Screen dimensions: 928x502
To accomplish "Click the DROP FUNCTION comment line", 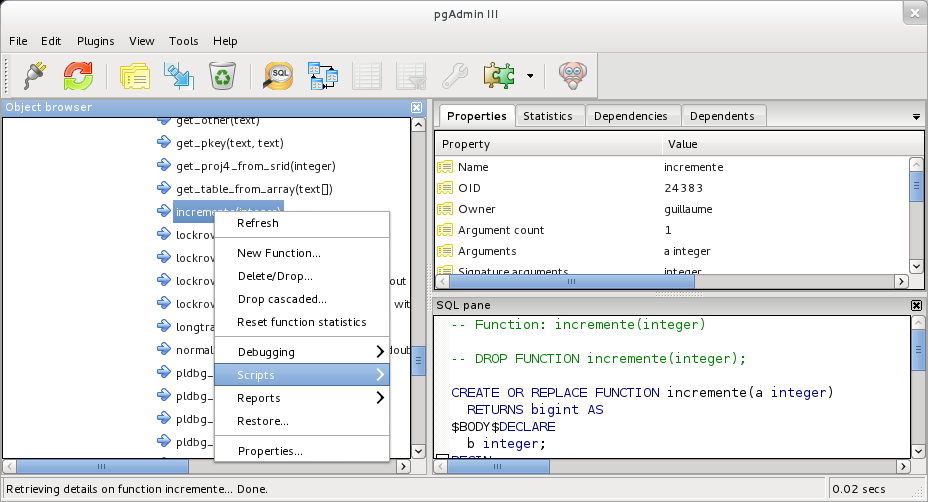I will [598, 359].
